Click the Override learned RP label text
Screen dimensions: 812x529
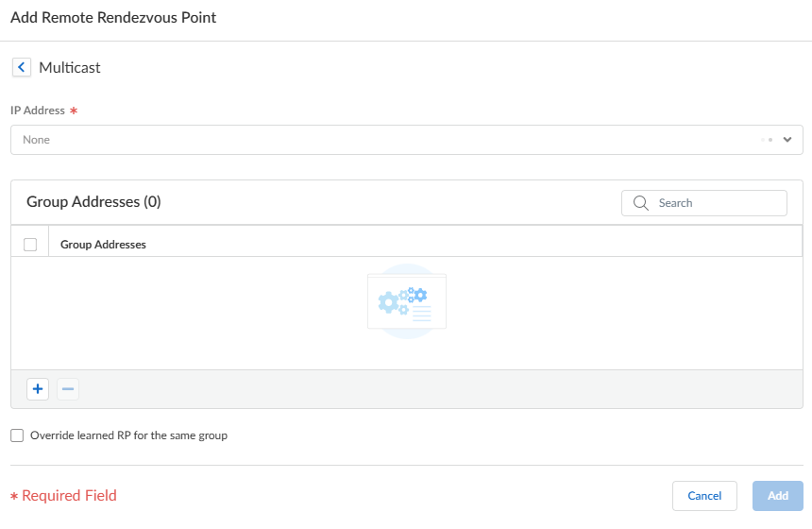click(x=128, y=435)
